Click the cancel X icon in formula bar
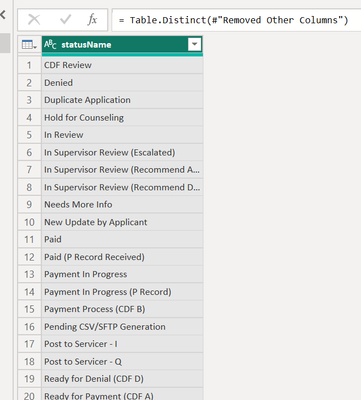The height and width of the screenshot is (400, 361). 34,20
